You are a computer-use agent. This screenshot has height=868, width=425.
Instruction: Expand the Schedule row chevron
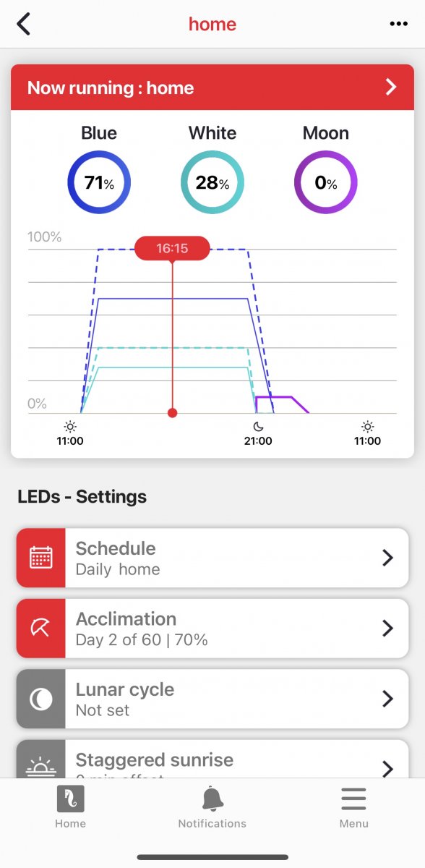coord(387,558)
